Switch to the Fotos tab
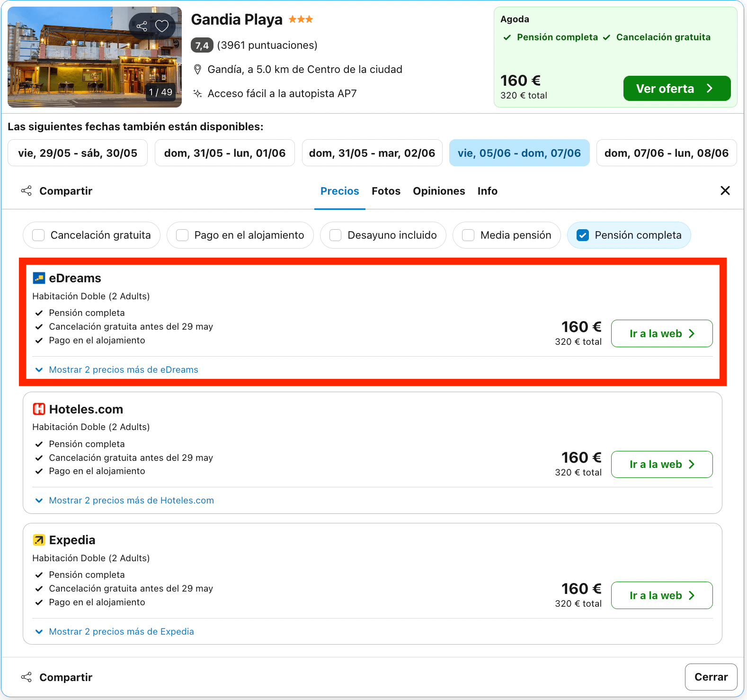 click(386, 191)
